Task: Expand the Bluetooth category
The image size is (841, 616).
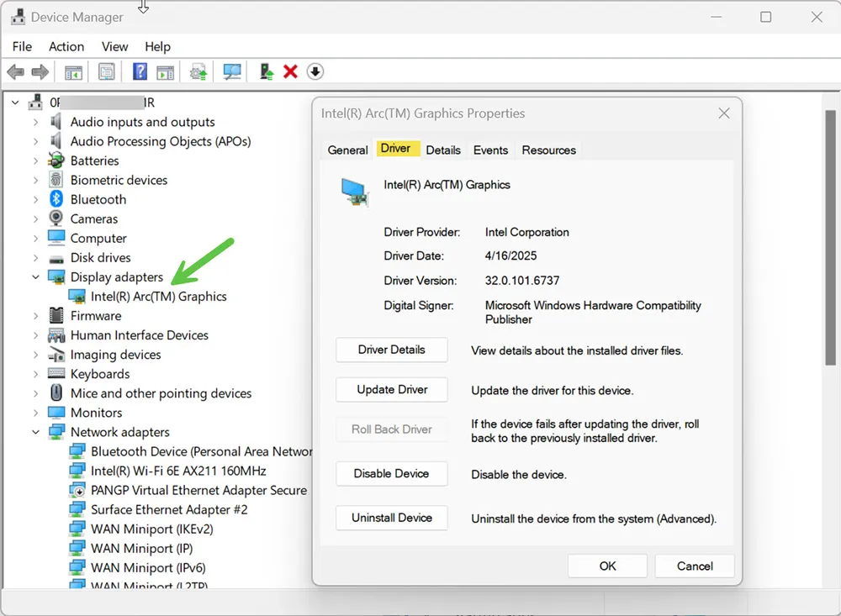Action: pos(36,199)
